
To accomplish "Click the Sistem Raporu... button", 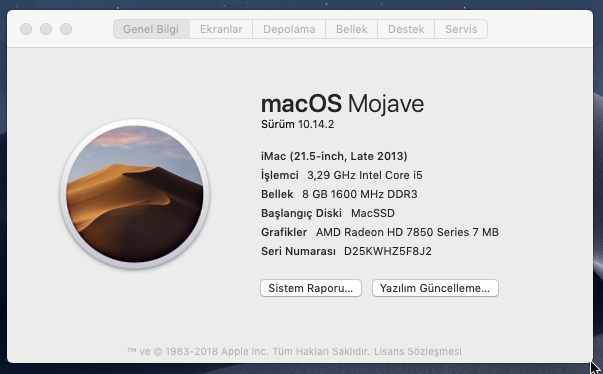I will pyautogui.click(x=311, y=288).
